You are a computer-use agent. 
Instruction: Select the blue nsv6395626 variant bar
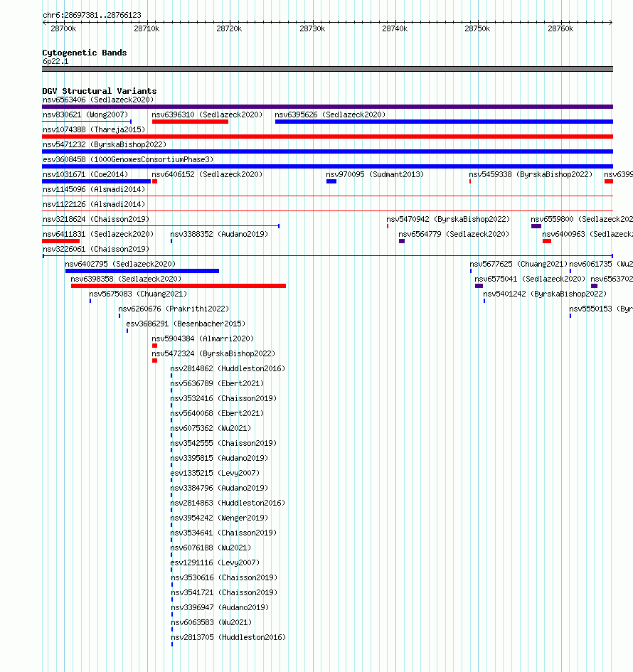pyautogui.click(x=444, y=122)
